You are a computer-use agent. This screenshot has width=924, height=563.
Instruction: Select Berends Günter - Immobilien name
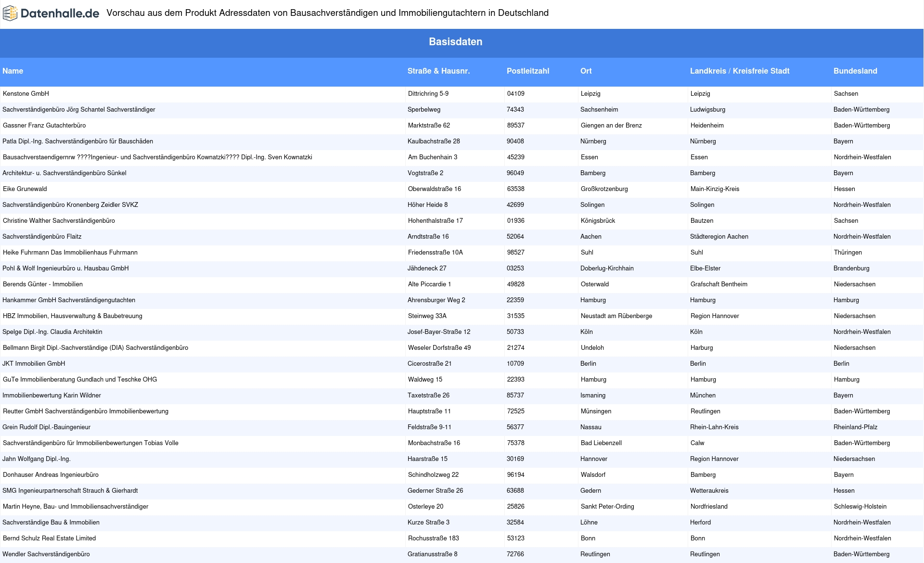point(43,284)
